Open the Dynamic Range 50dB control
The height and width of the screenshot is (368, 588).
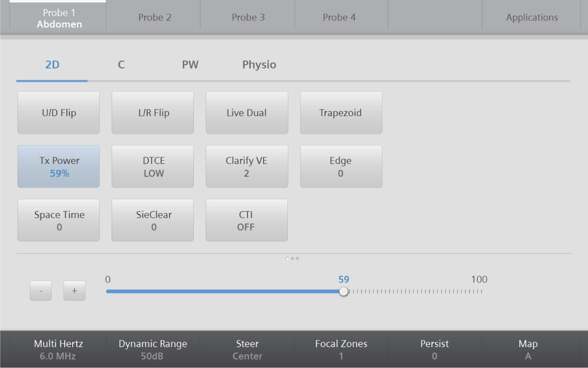pos(153,350)
